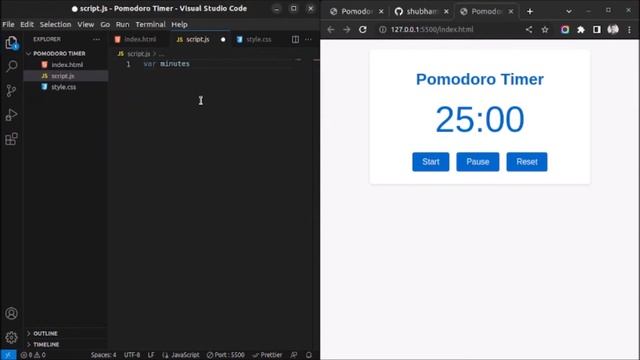This screenshot has width=640, height=360.
Task: Click the script.js breadcrumb in editor
Action: point(138,54)
